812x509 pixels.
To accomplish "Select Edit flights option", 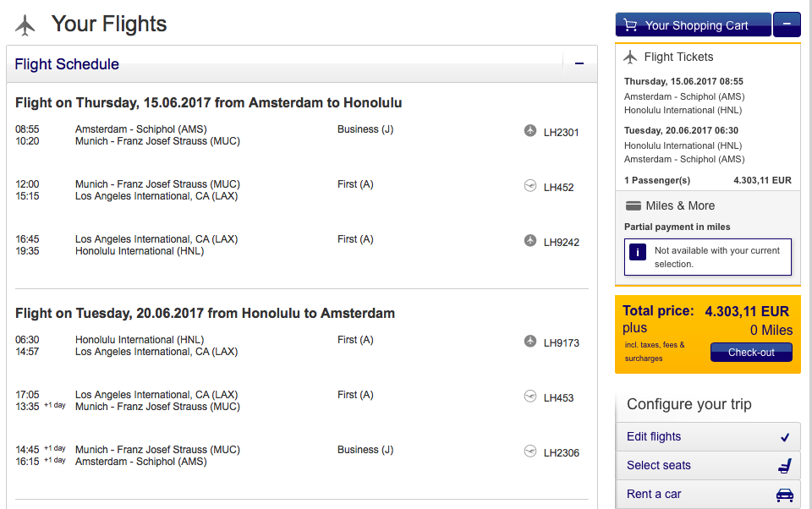I will (708, 437).
